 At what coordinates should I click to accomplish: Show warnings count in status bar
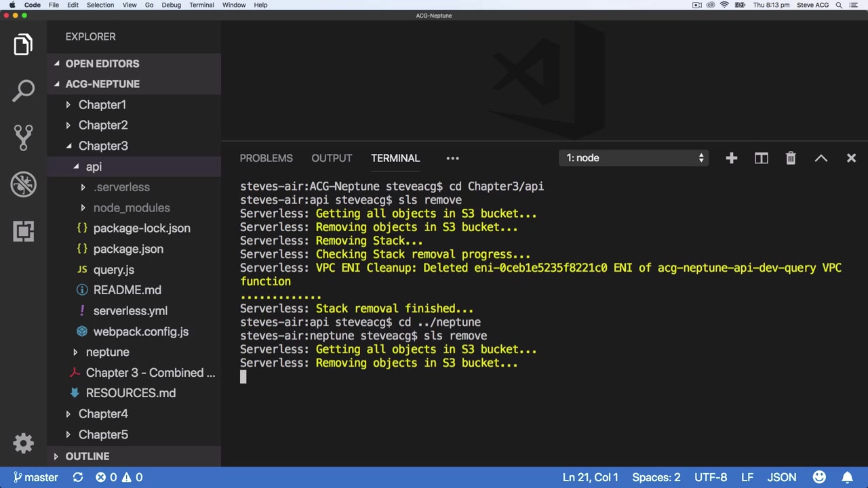(x=132, y=477)
